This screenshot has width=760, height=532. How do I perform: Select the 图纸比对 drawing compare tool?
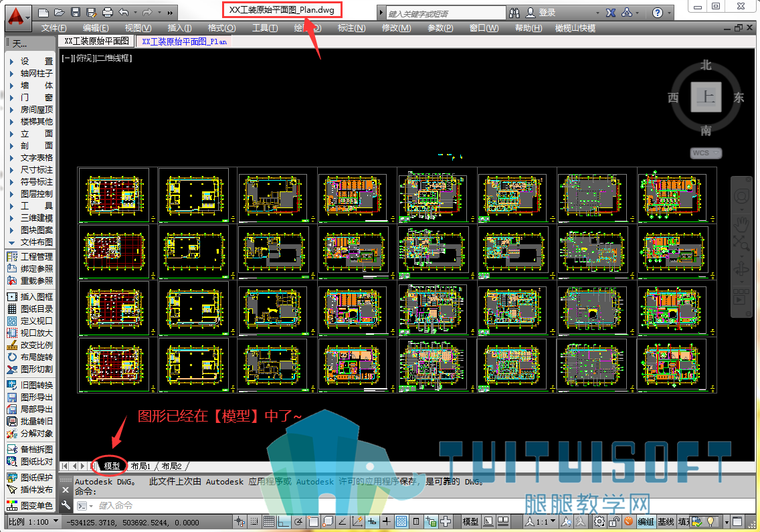30,461
